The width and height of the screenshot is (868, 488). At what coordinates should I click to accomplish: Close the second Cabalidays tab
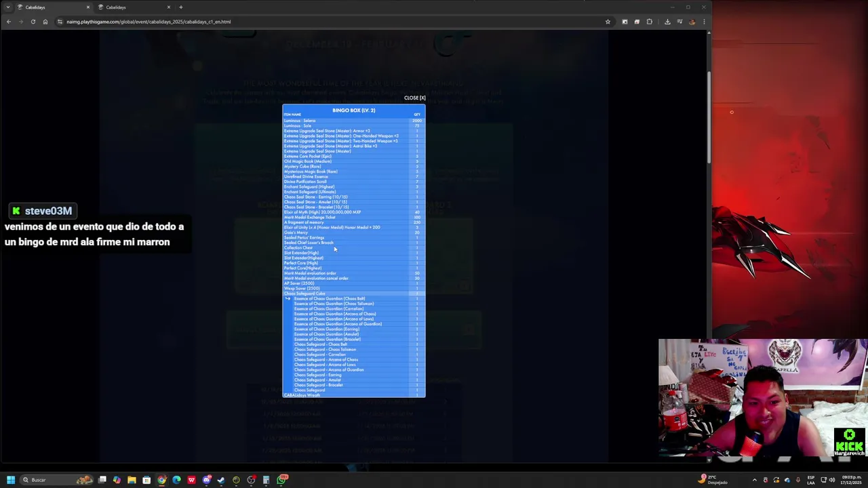pyautogui.click(x=169, y=7)
